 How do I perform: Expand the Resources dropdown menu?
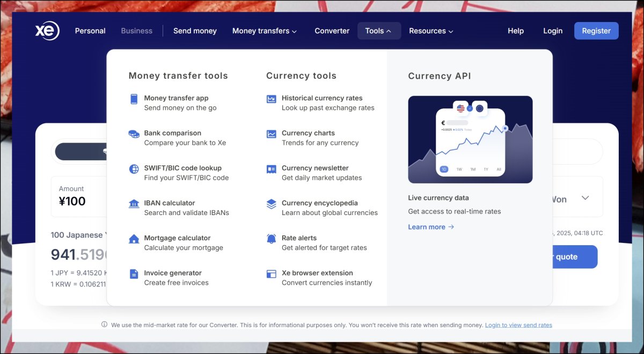pos(431,31)
